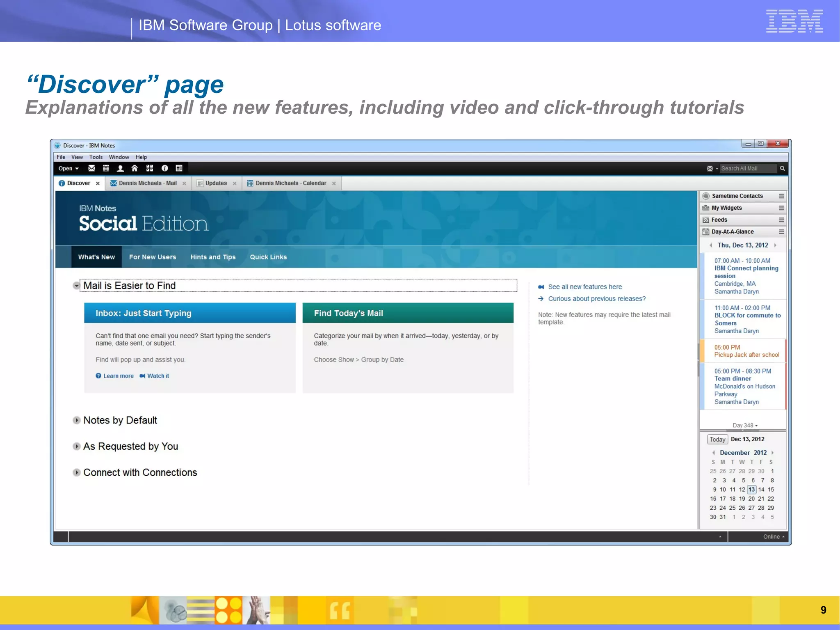The width and height of the screenshot is (840, 630).
Task: Switch to Dennis Michaels - Mail tab
Action: click(x=148, y=183)
